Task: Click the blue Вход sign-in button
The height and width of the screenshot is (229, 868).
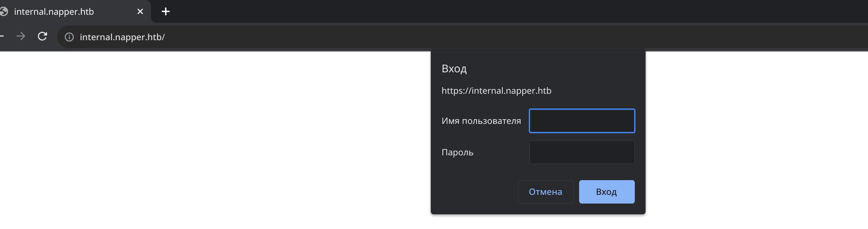Action: (x=607, y=192)
